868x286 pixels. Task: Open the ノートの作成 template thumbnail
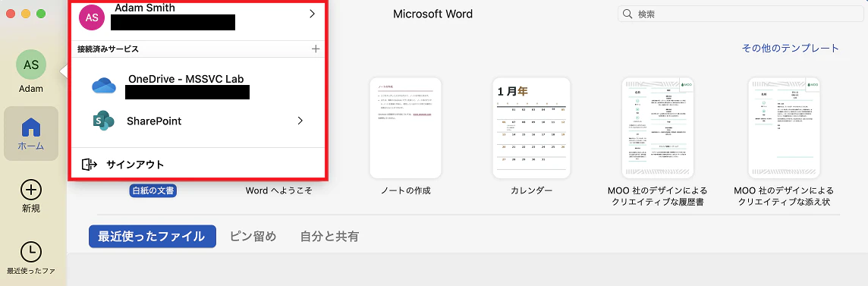click(x=405, y=127)
